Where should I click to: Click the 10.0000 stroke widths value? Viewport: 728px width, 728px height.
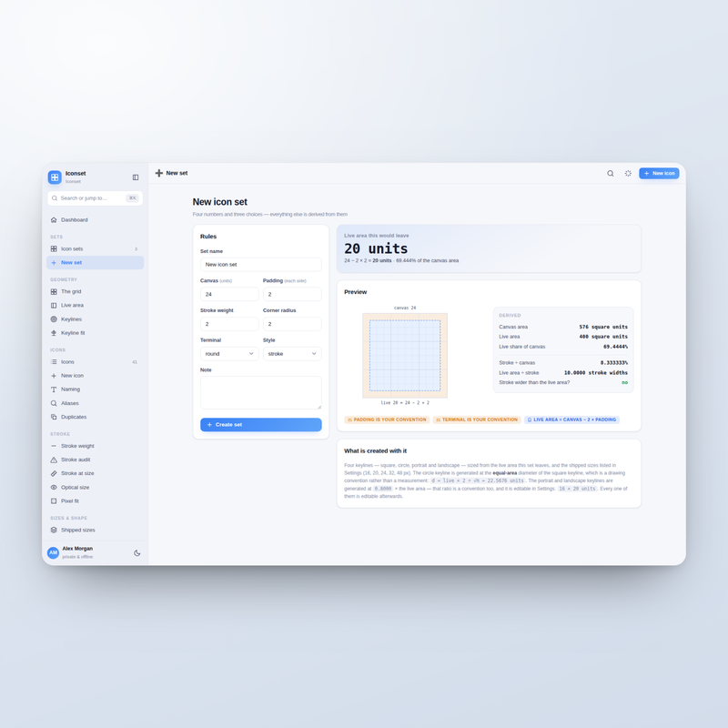[596, 373]
